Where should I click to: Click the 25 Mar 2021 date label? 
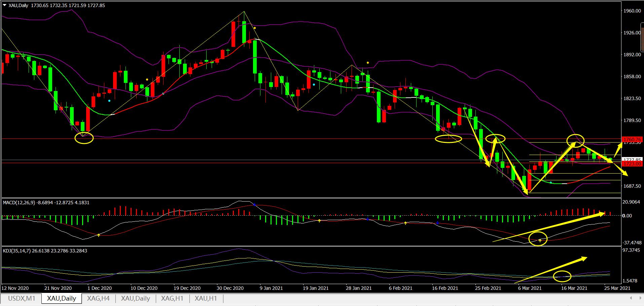(617, 288)
